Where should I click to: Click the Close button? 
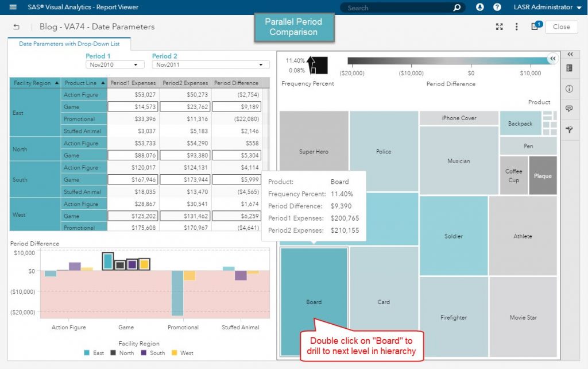(561, 26)
